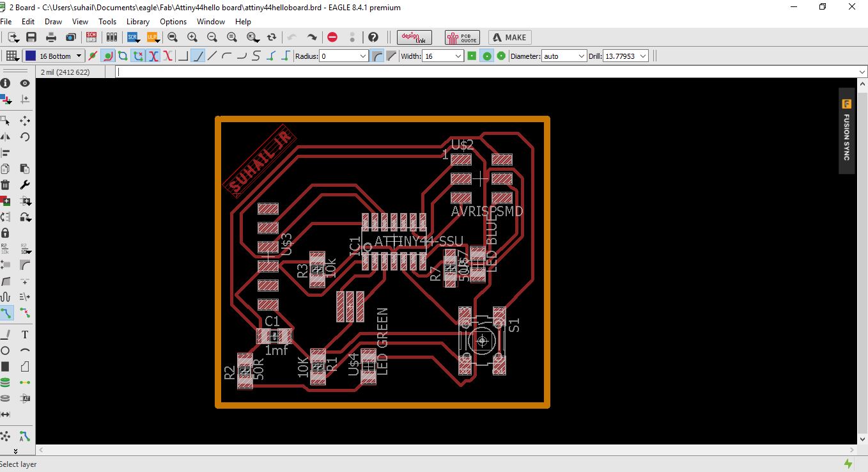Open the Width dropdown
The width and height of the screenshot is (868, 472).
pos(458,56)
